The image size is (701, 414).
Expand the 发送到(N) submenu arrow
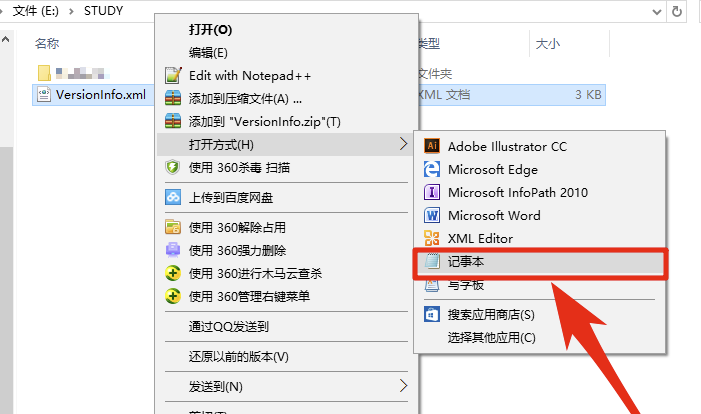pos(403,385)
